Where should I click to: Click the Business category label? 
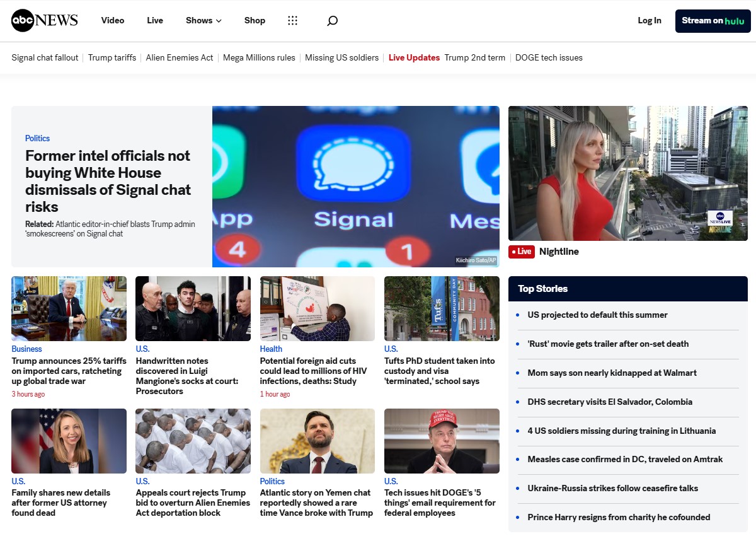coord(26,349)
